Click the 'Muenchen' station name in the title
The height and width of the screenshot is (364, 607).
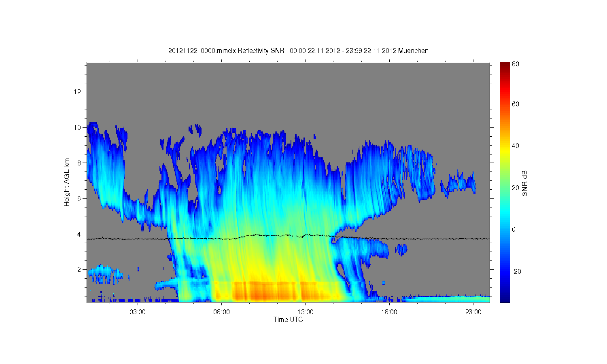point(413,51)
